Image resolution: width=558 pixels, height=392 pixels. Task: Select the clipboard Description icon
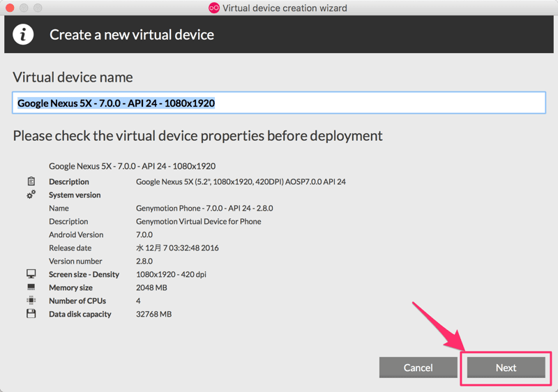[31, 181]
